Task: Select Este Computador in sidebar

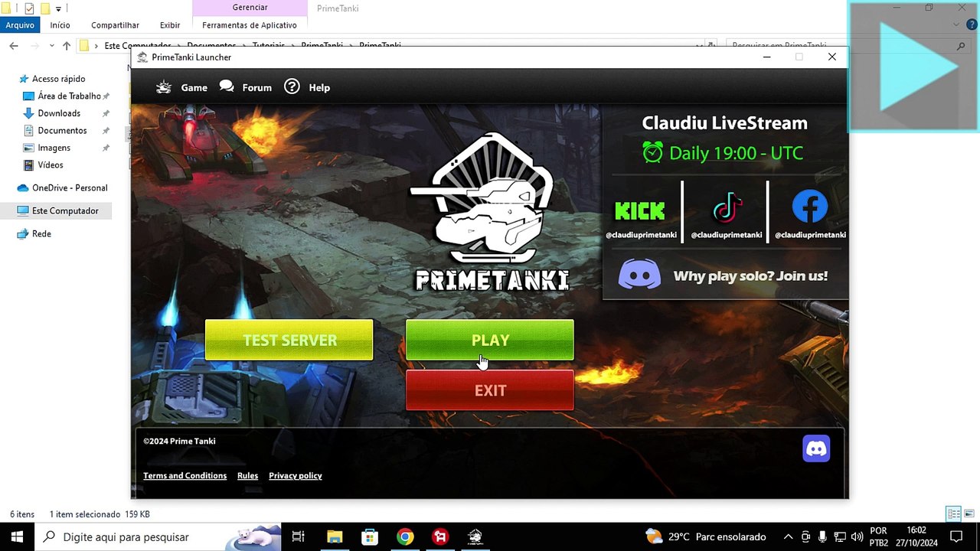Action: pyautogui.click(x=65, y=210)
